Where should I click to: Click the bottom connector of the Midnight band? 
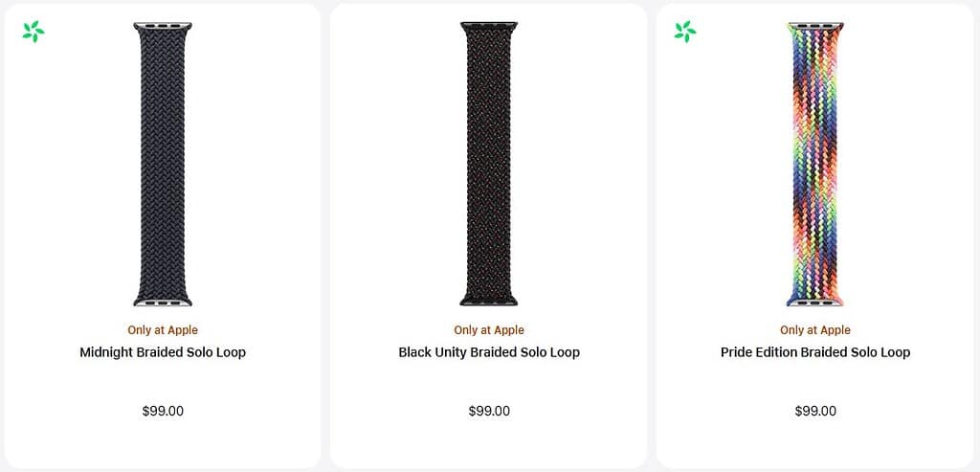click(x=163, y=301)
